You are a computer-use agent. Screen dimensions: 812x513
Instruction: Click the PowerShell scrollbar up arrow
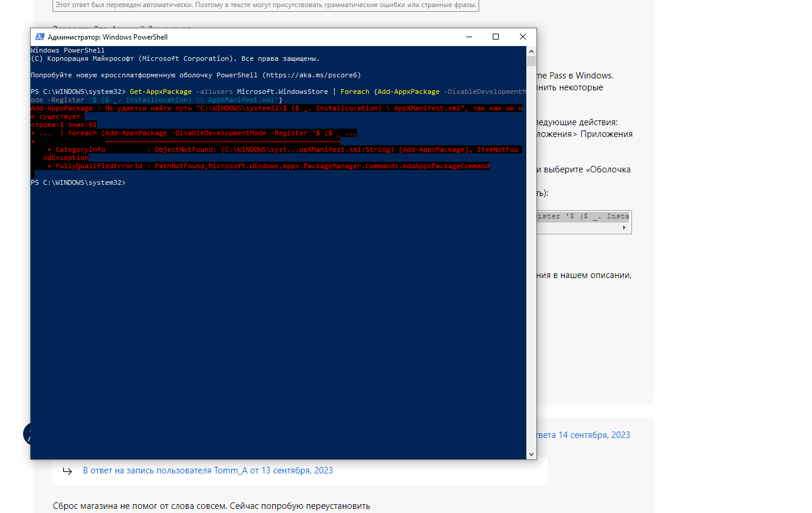pos(531,51)
